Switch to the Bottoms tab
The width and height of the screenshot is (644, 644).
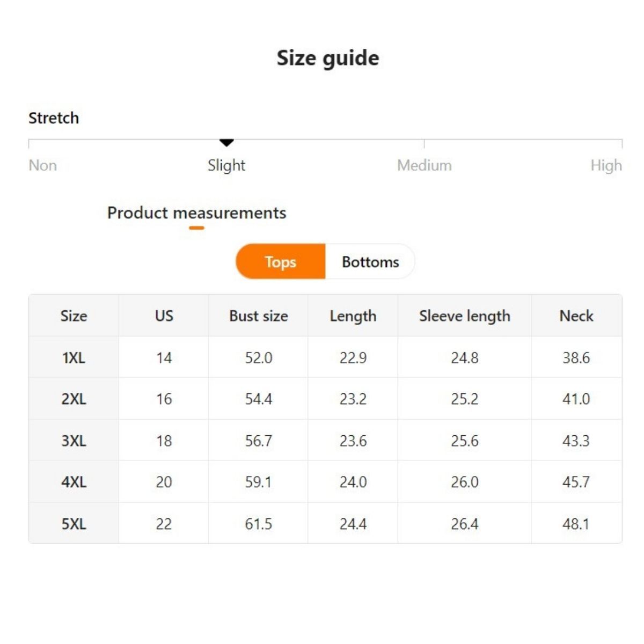click(x=370, y=262)
